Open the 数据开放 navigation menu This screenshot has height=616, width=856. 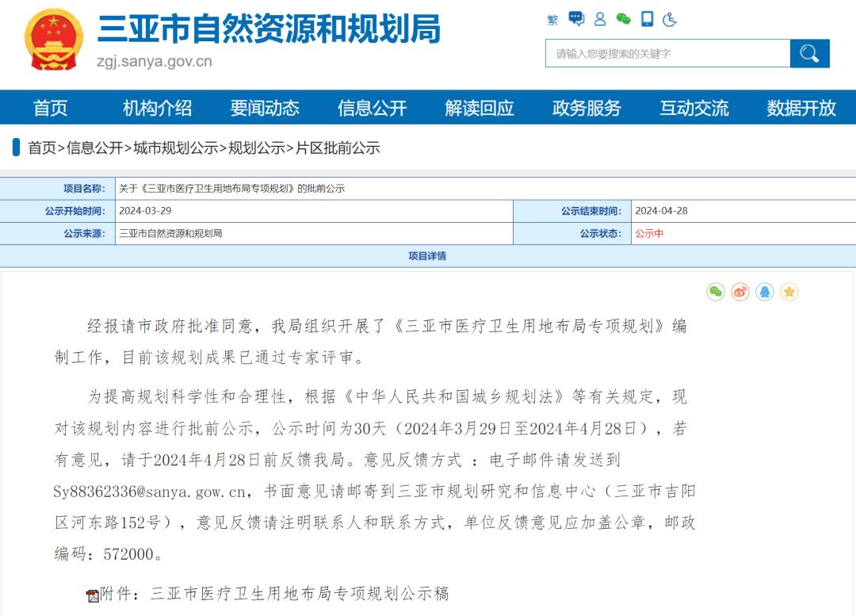(801, 108)
